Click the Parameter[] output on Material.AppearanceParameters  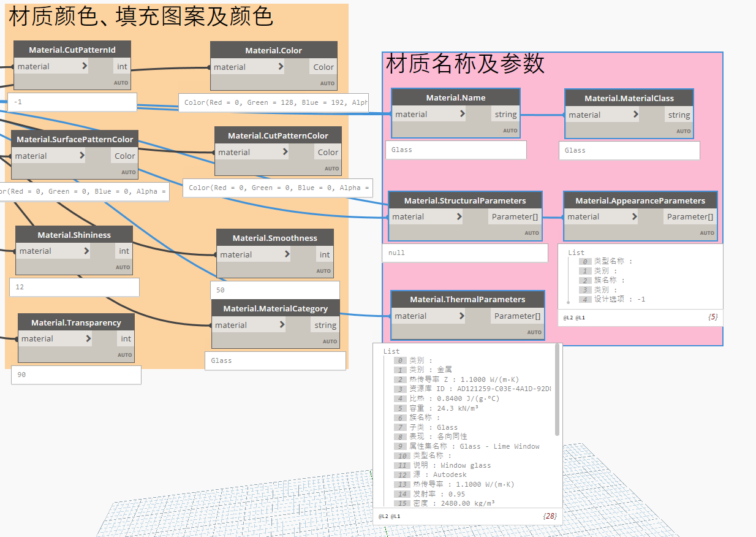(690, 216)
